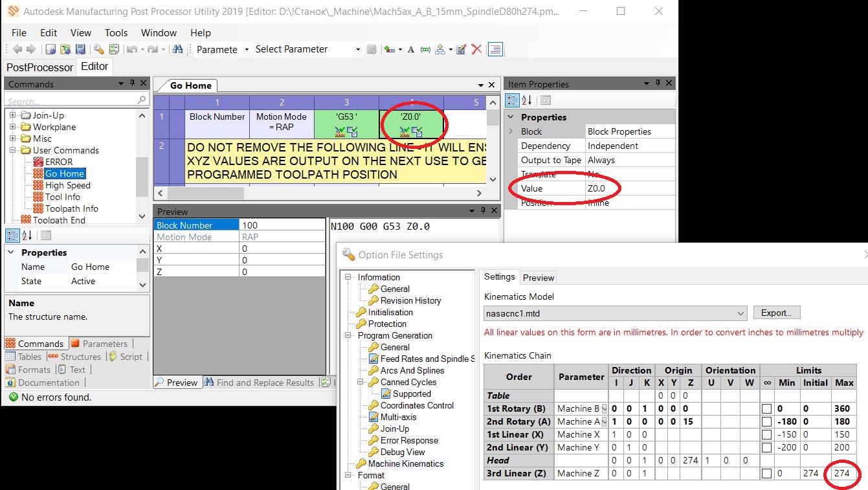Open the Kinematics Model dropdown
Screen dimensions: 868x490
click(x=740, y=313)
